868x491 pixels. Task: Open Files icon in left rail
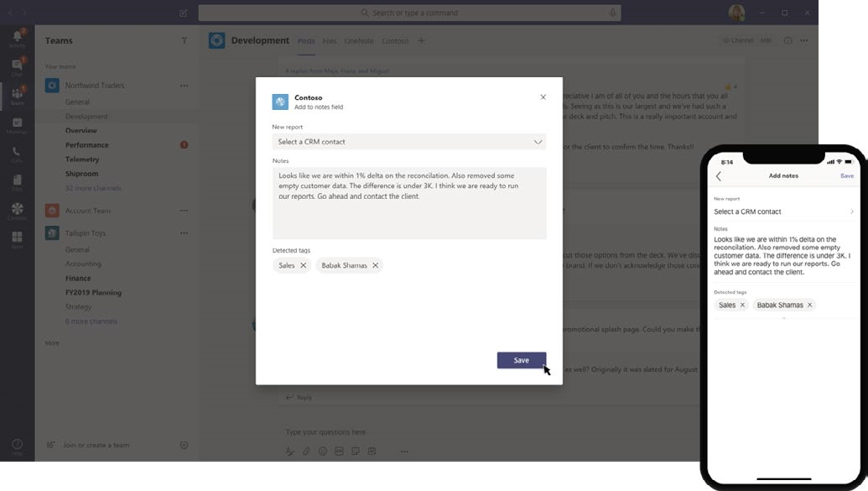[x=17, y=182]
